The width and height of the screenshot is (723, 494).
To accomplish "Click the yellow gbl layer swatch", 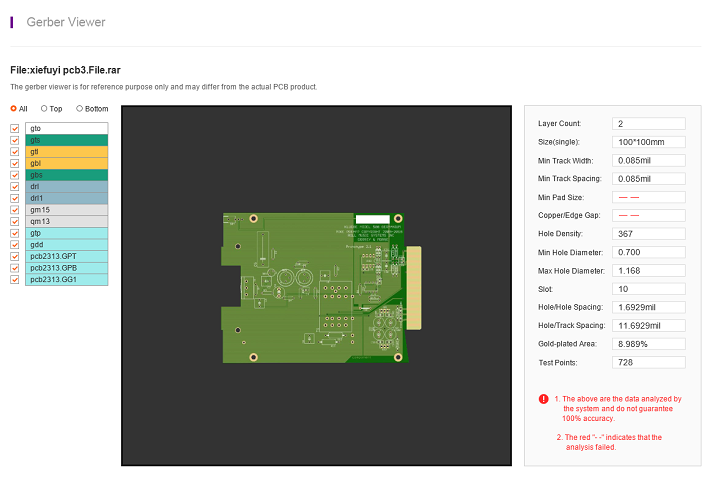I will click(66, 163).
